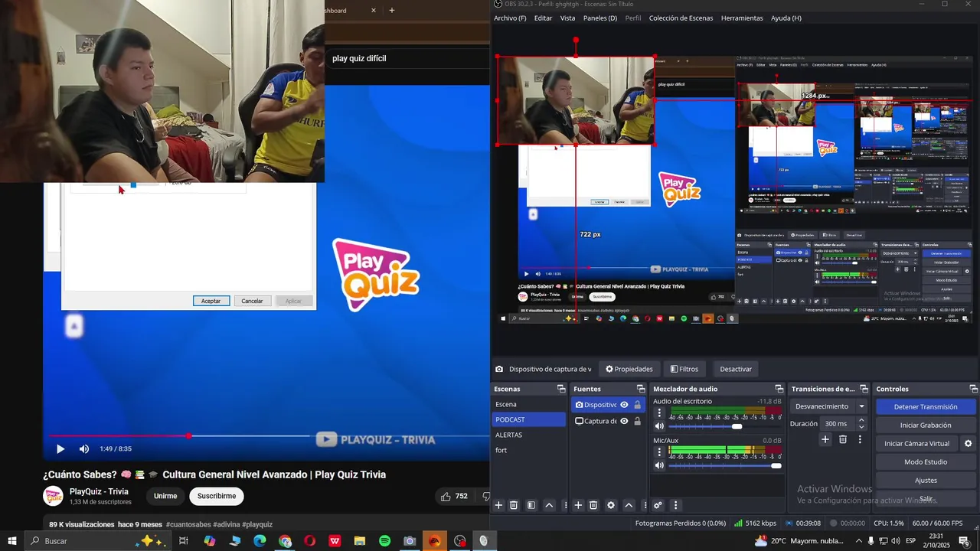
Task: Add a new scene with the plus icon
Action: click(x=498, y=505)
